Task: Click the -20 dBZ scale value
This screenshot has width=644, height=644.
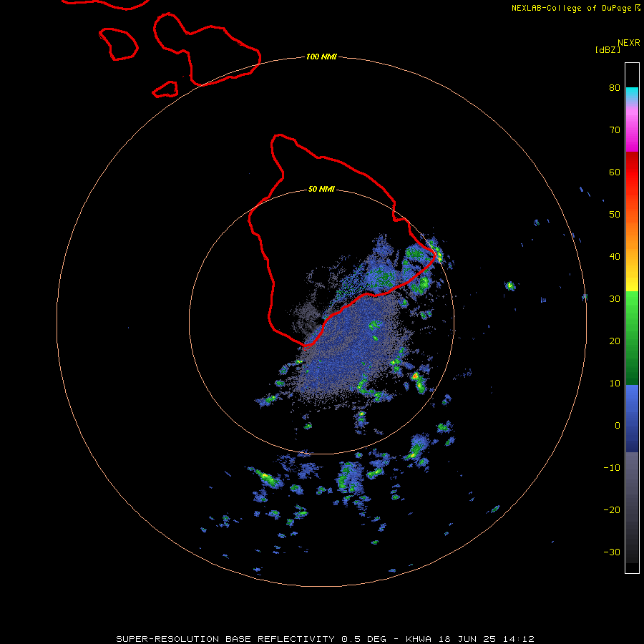Action: point(612,510)
